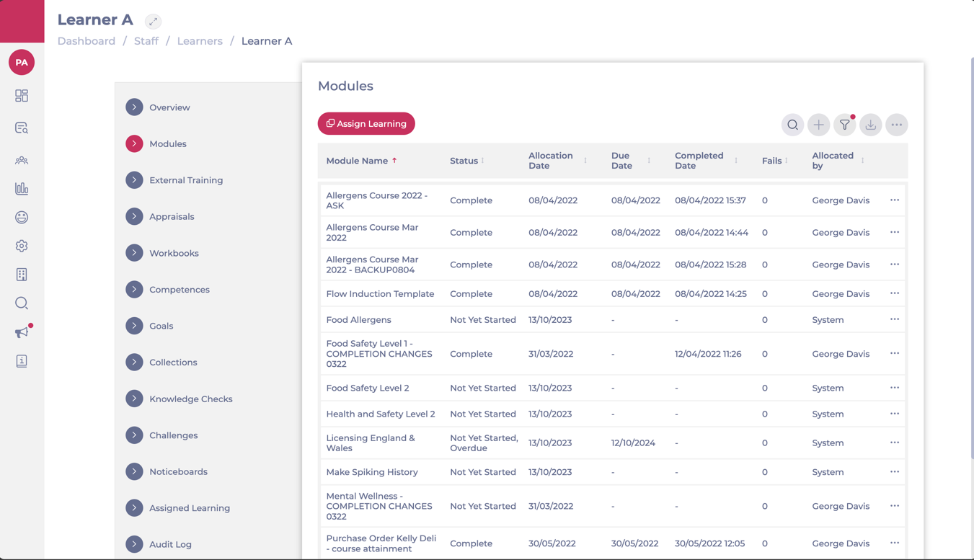Click the page vertical scrollbar
The height and width of the screenshot is (560, 974).
click(x=971, y=259)
